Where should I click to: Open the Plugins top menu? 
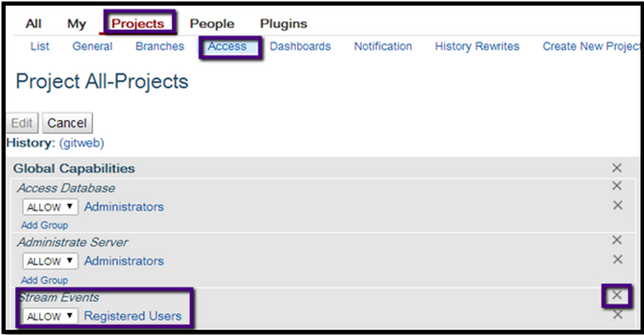(283, 24)
